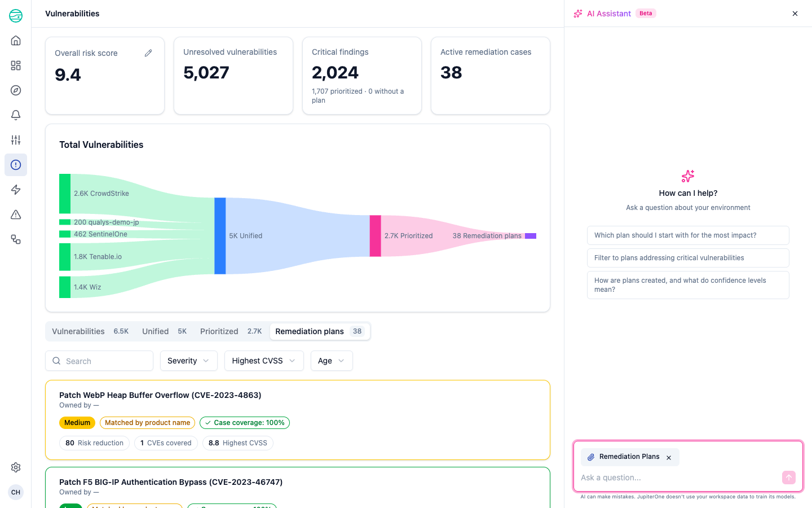The width and height of the screenshot is (812, 508).
Task: Click the Tenable.io green source bar
Action: coord(65,257)
